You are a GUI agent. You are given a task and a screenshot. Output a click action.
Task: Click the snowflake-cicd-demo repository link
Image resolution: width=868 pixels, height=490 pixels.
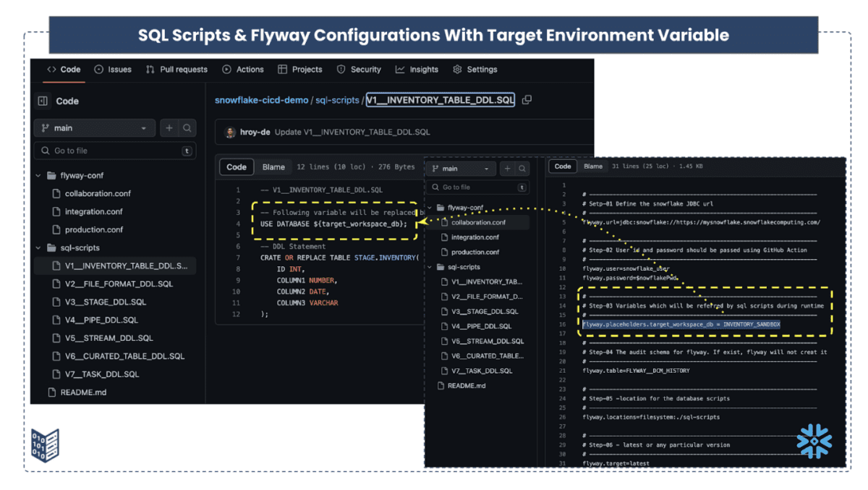261,100
